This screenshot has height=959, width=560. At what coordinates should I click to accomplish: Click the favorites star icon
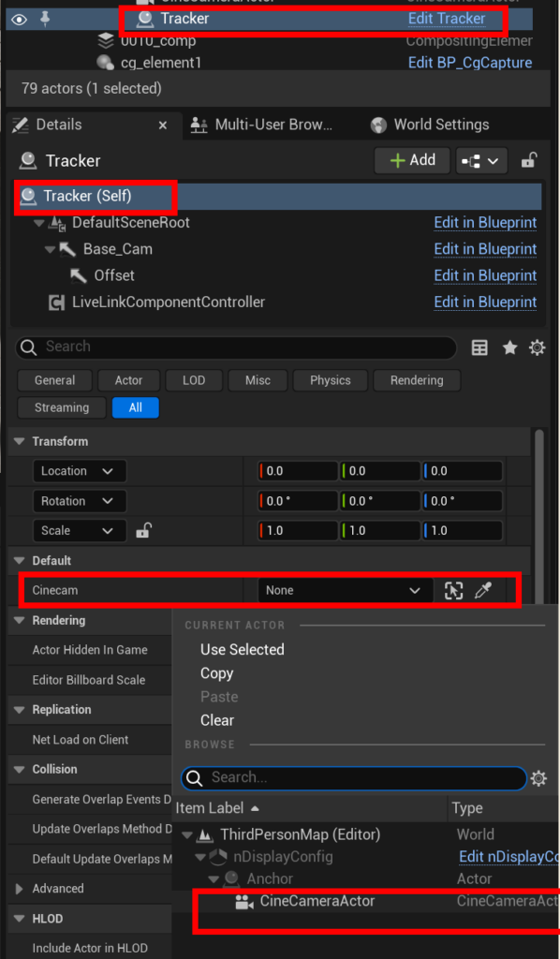click(509, 348)
